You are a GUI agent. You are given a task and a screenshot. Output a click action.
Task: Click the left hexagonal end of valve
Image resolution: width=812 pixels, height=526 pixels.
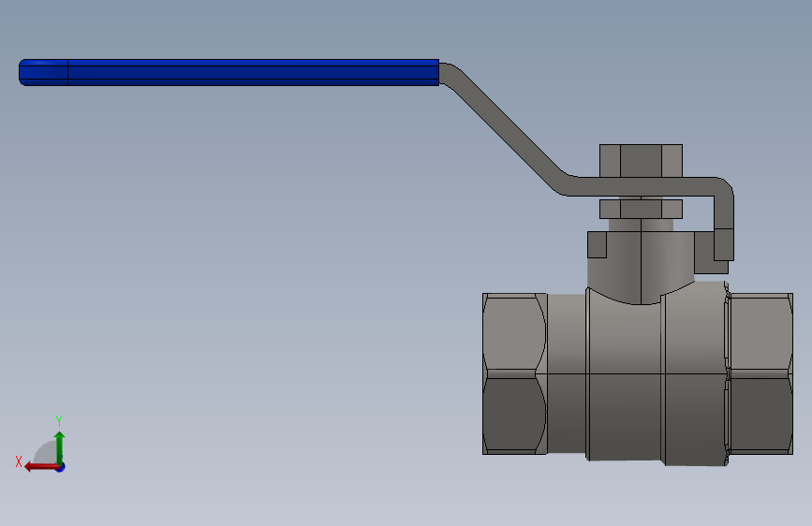tap(515, 373)
